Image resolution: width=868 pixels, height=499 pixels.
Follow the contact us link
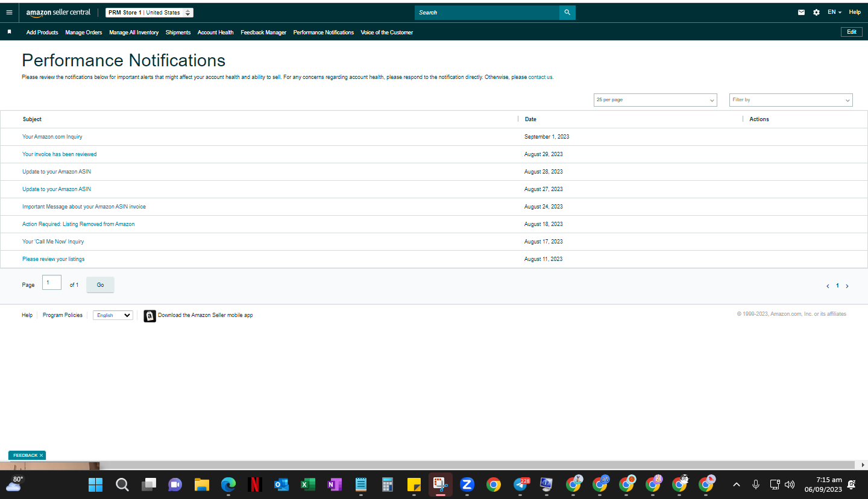point(541,77)
